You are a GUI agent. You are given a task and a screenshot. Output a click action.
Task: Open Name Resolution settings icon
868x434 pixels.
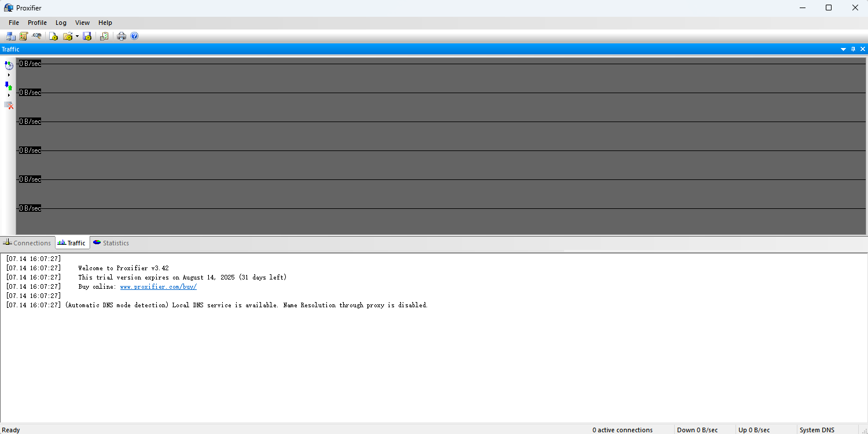[37, 36]
